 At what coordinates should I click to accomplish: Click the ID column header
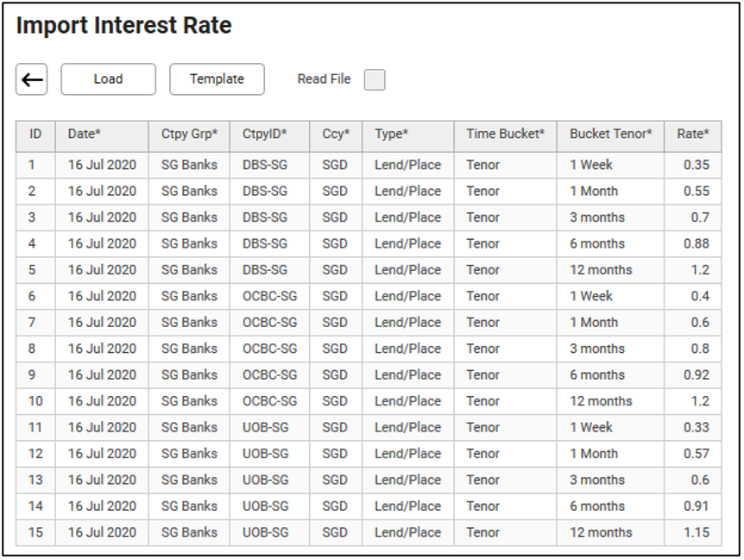[x=35, y=135]
